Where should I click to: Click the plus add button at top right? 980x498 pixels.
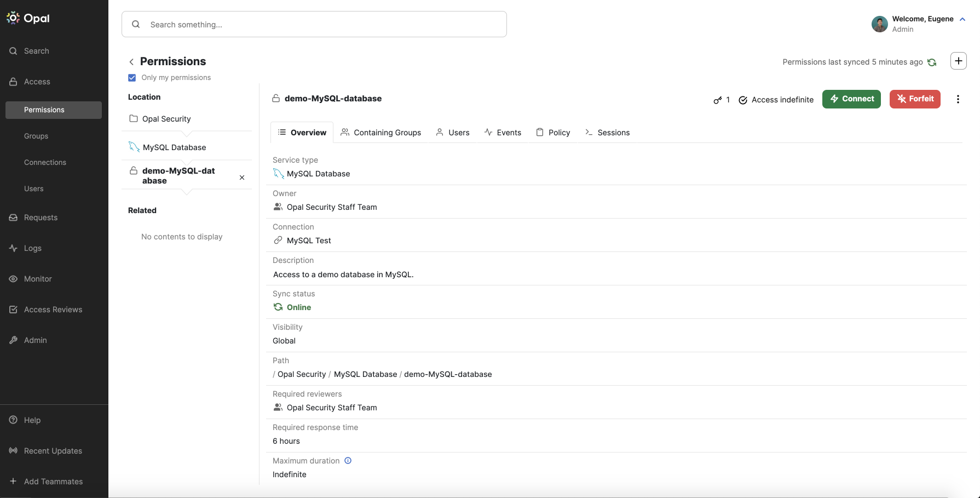(958, 61)
